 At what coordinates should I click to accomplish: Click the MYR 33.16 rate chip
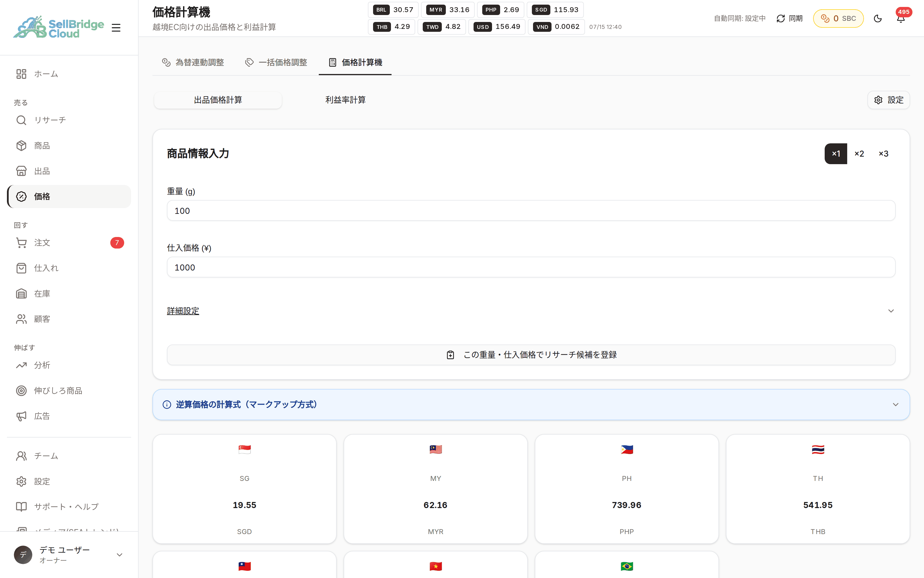point(448,10)
